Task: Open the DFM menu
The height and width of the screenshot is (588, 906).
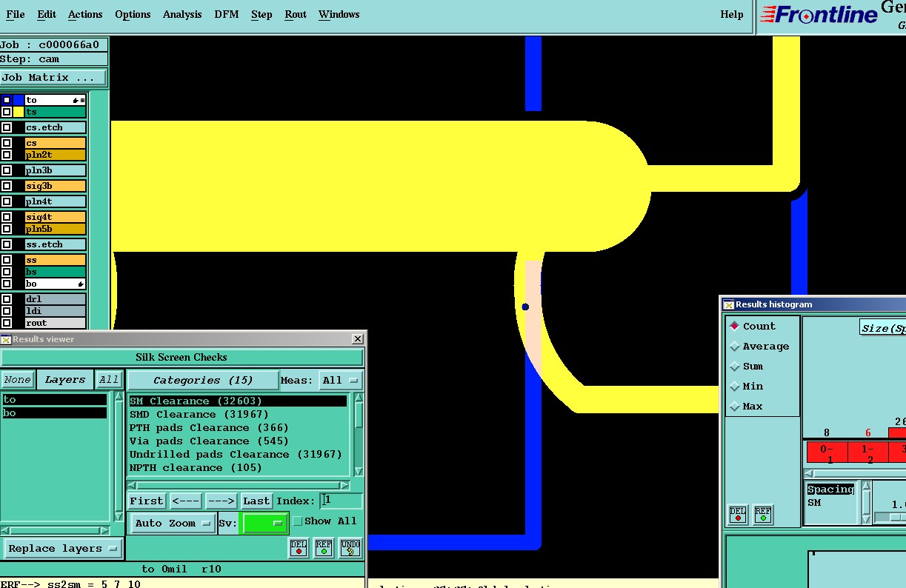Action: (x=226, y=15)
